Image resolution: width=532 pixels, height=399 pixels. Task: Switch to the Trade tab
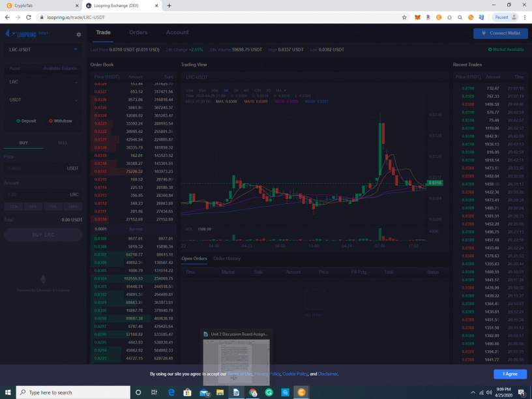point(103,33)
